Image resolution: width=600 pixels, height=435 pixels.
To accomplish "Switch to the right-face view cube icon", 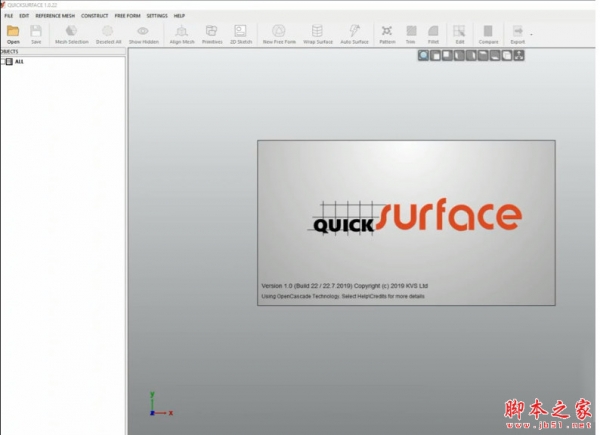I will pyautogui.click(x=471, y=55).
